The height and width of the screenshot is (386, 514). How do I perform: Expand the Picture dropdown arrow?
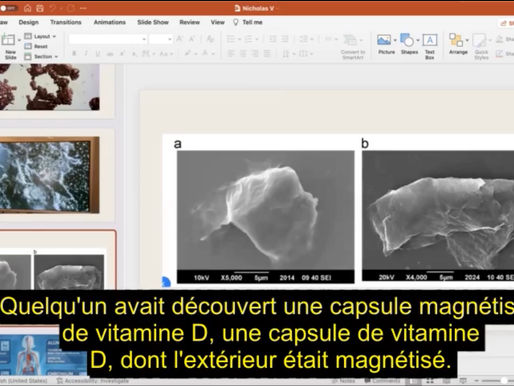pos(395,40)
